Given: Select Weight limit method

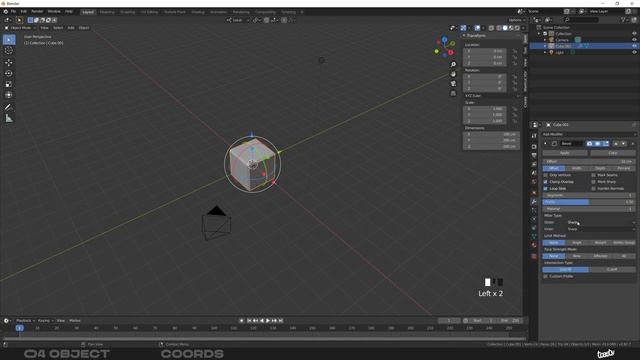Looking at the screenshot, I should (600, 243).
